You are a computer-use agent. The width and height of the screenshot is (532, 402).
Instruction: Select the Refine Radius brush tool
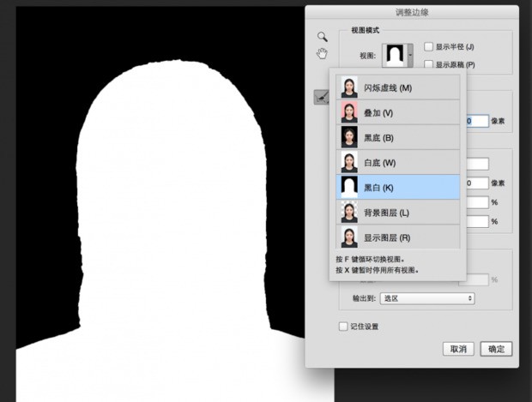point(320,98)
